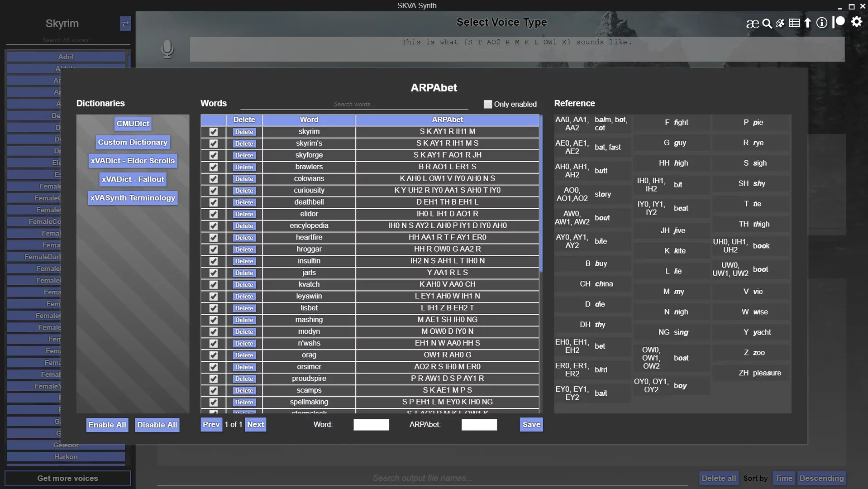Toggle the checkbox for heartfire
868x489 pixels.
point(214,238)
